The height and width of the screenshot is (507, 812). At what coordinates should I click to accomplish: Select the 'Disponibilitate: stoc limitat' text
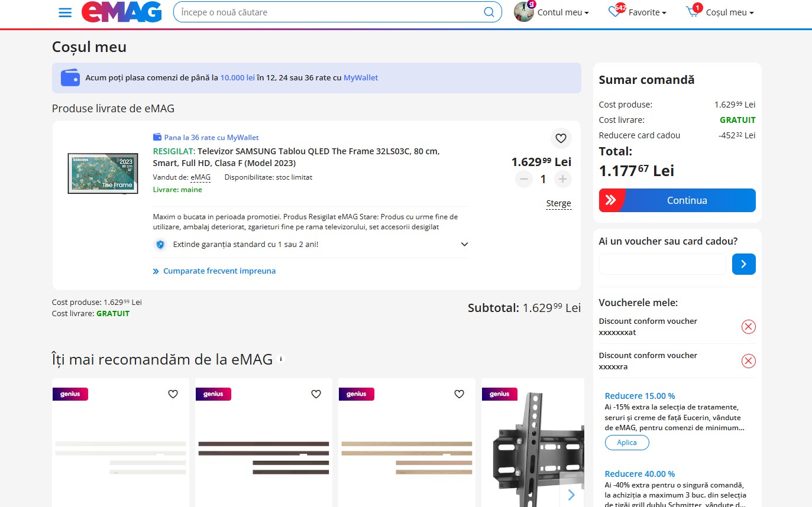[x=268, y=177]
